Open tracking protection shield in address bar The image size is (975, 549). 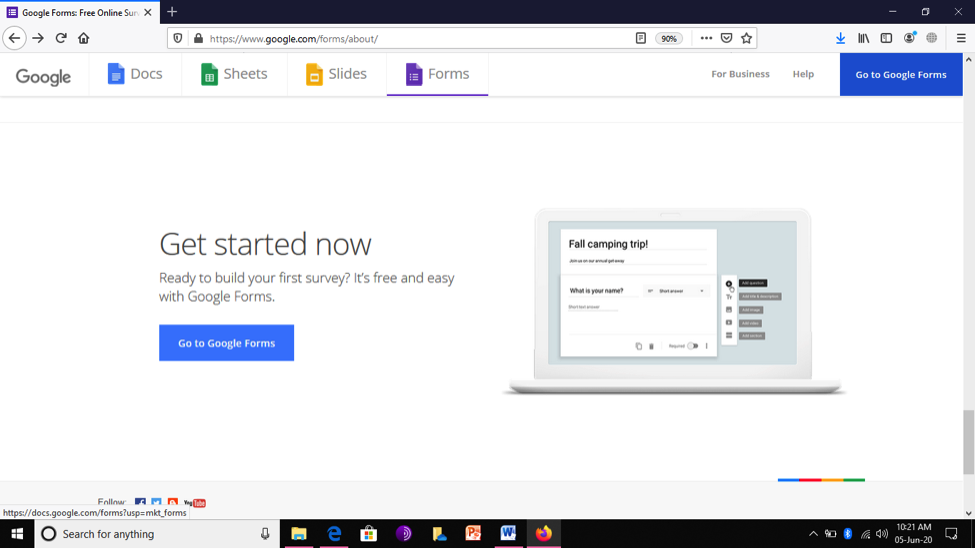pyautogui.click(x=178, y=39)
